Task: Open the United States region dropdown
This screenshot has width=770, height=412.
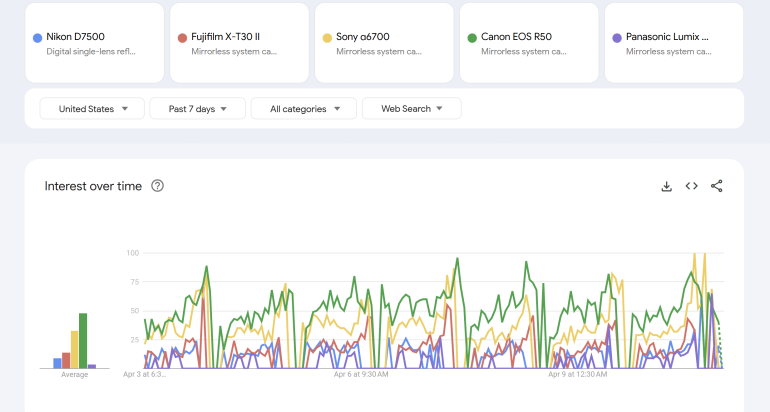Action: (92, 109)
